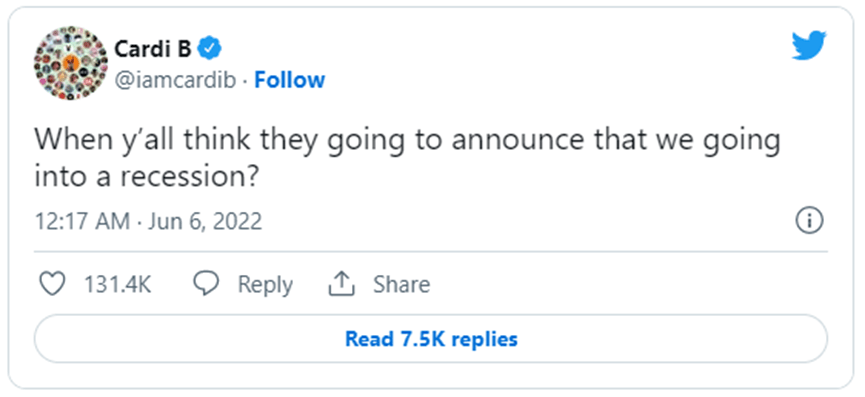Click the speech bubble reply icon
This screenshot has width=865, height=397.
coord(206,284)
